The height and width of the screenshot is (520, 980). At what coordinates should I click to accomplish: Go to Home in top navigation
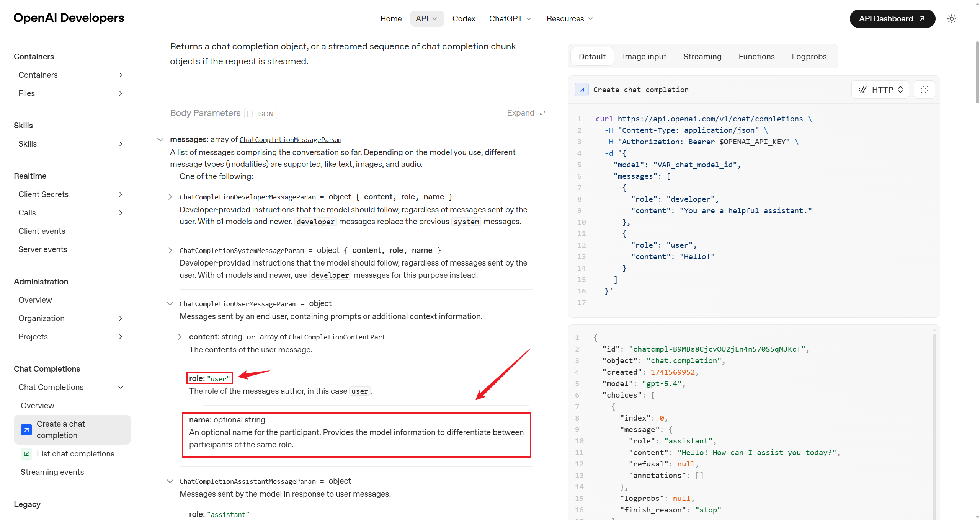[x=391, y=19]
